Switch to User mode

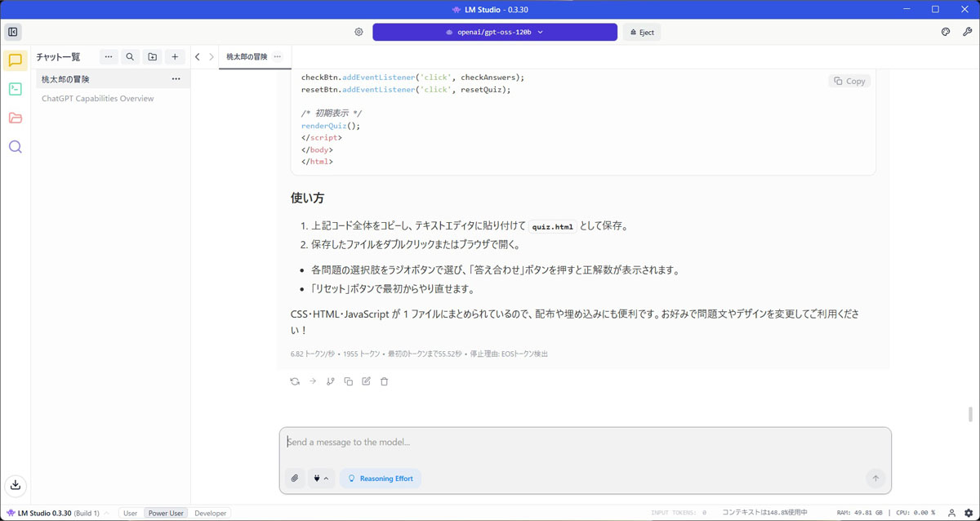(x=130, y=513)
